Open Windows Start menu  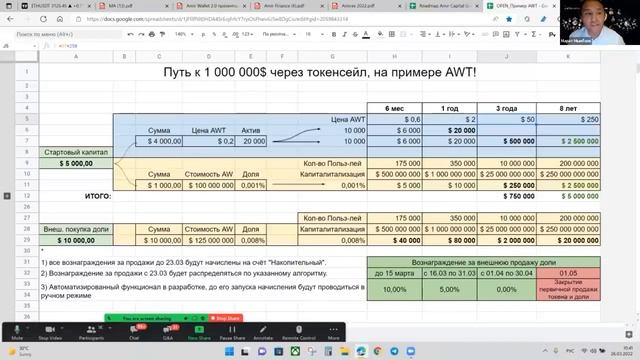[x=229, y=351]
